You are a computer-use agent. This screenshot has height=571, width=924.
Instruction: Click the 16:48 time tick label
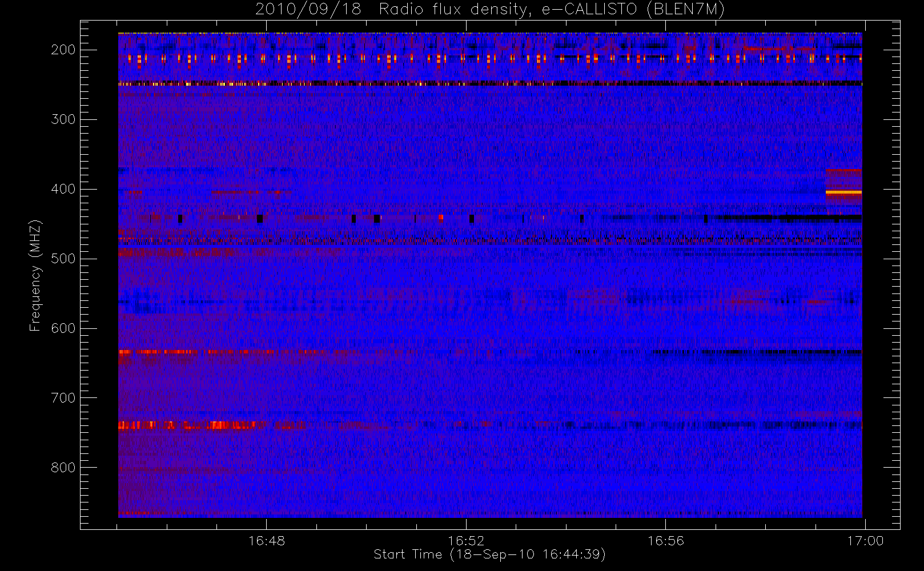coord(267,541)
